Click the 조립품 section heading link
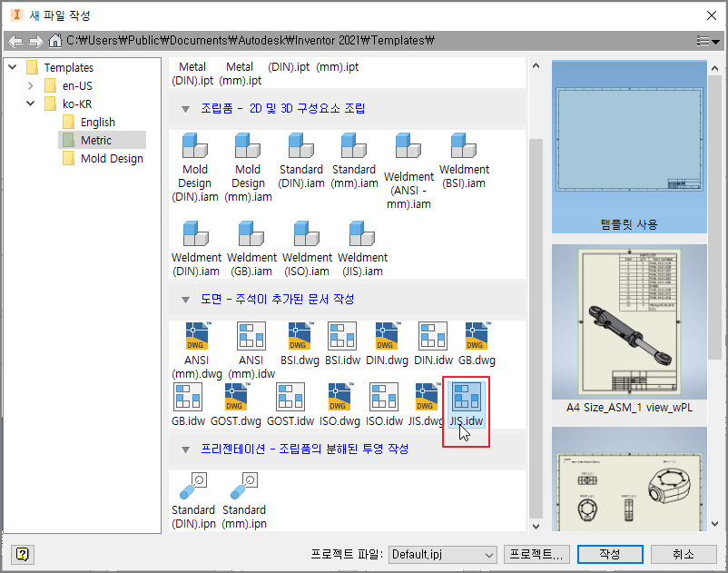Screen dimensions: 728x573 pyautogui.click(x=282, y=109)
